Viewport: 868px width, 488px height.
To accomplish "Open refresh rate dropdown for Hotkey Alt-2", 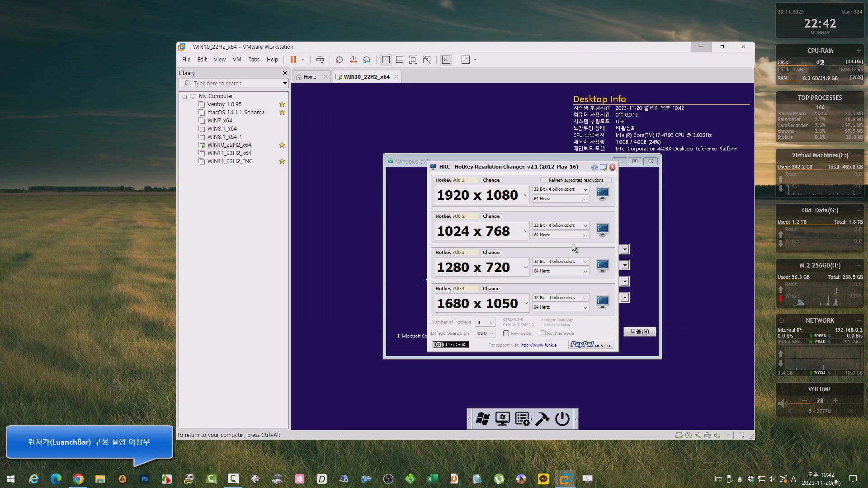I will click(x=561, y=235).
